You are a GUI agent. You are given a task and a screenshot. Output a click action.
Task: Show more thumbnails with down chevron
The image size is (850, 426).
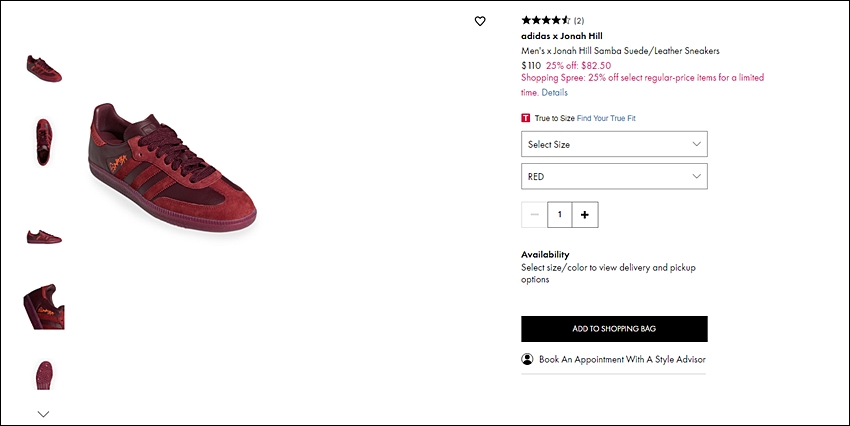pos(43,414)
